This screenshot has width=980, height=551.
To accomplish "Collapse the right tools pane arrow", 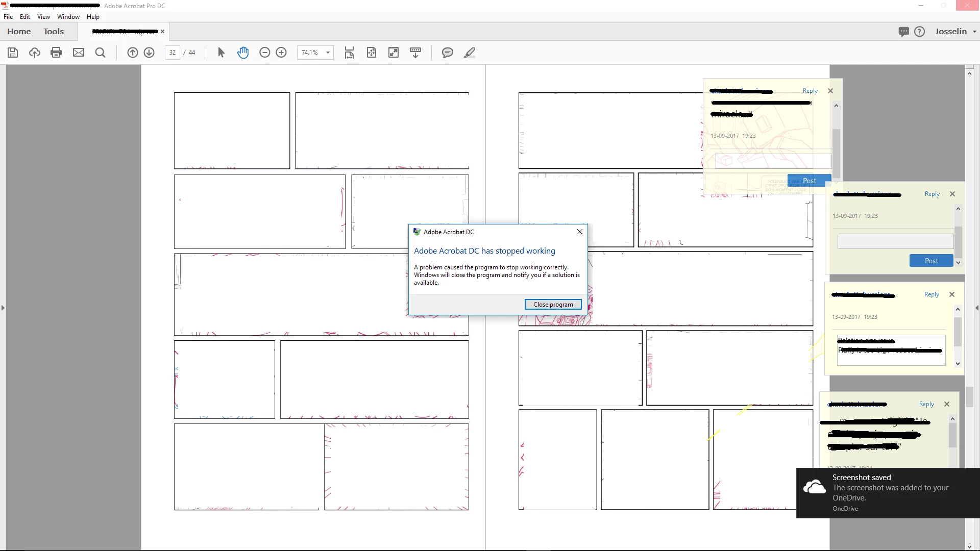I will tap(976, 308).
